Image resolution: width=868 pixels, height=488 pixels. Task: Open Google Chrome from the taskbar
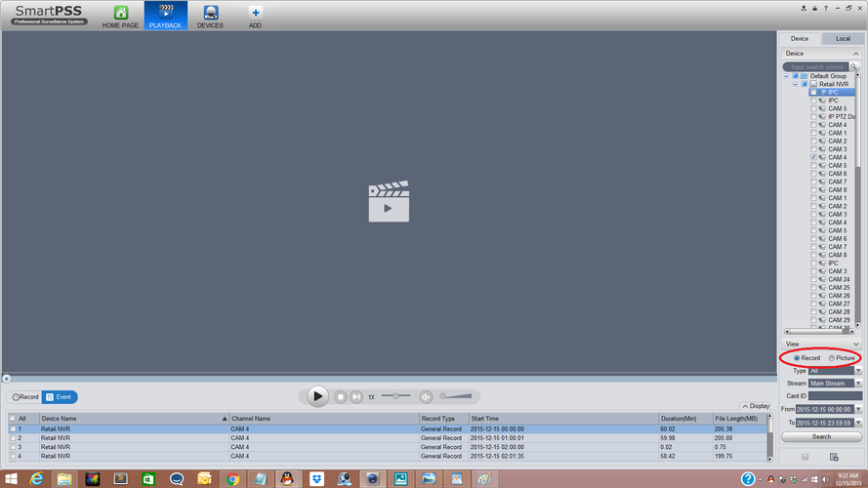[x=232, y=478]
